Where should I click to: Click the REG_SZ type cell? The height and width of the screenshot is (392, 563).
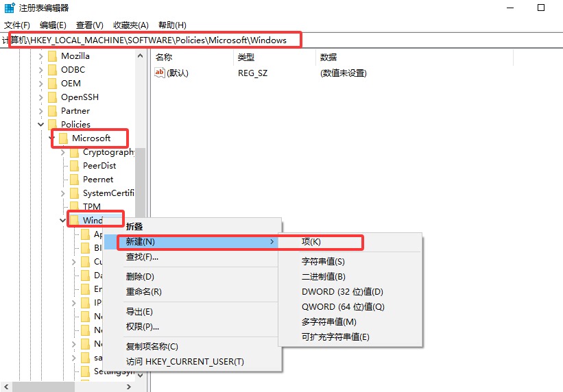coord(253,73)
